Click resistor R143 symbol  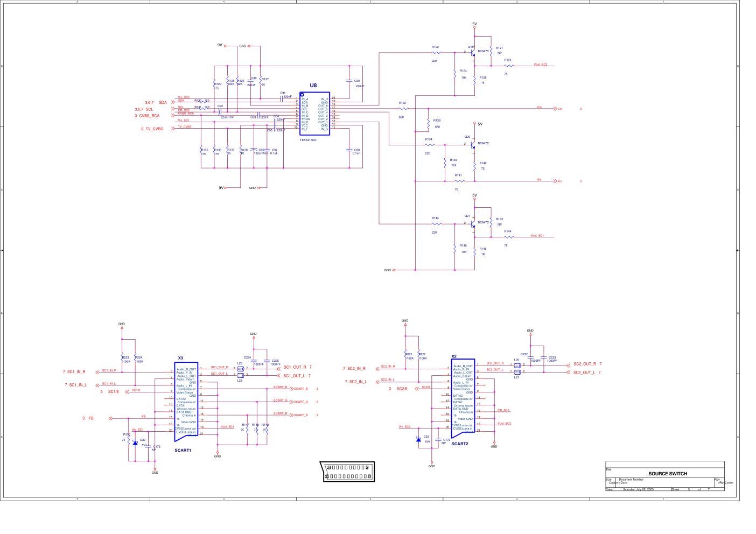tap(437, 224)
